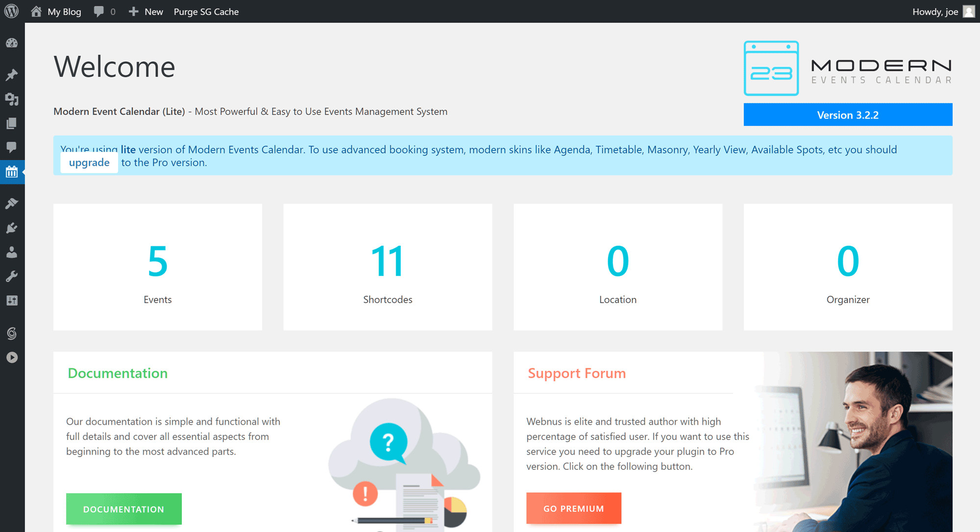
Task: Open the Dashboard sidebar icon
Action: pos(12,43)
